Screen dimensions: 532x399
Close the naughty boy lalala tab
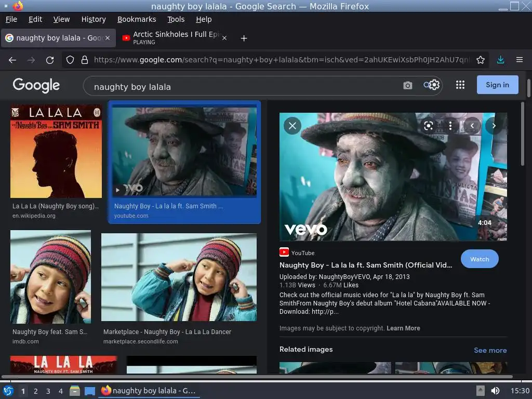click(108, 38)
